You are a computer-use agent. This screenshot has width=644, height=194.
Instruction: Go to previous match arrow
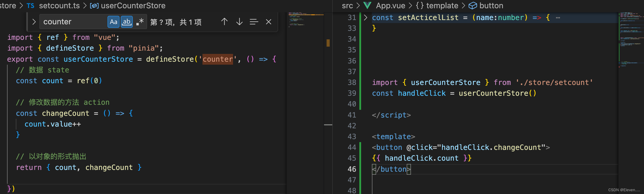224,22
